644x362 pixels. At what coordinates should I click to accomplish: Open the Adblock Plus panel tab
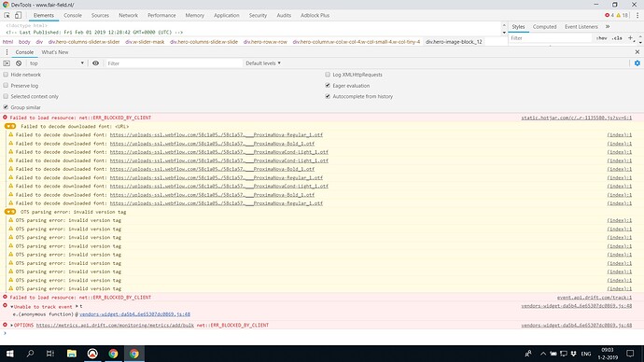tap(315, 15)
